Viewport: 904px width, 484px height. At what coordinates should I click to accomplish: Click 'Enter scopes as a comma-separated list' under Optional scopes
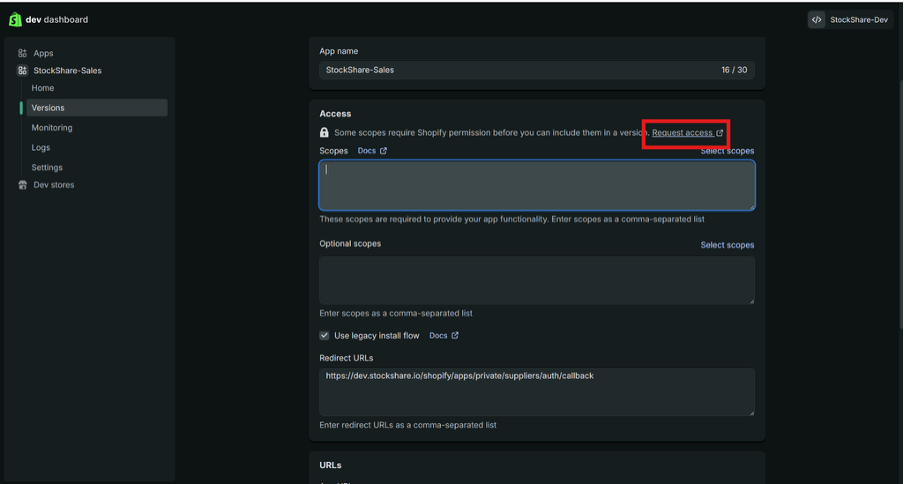[396, 313]
